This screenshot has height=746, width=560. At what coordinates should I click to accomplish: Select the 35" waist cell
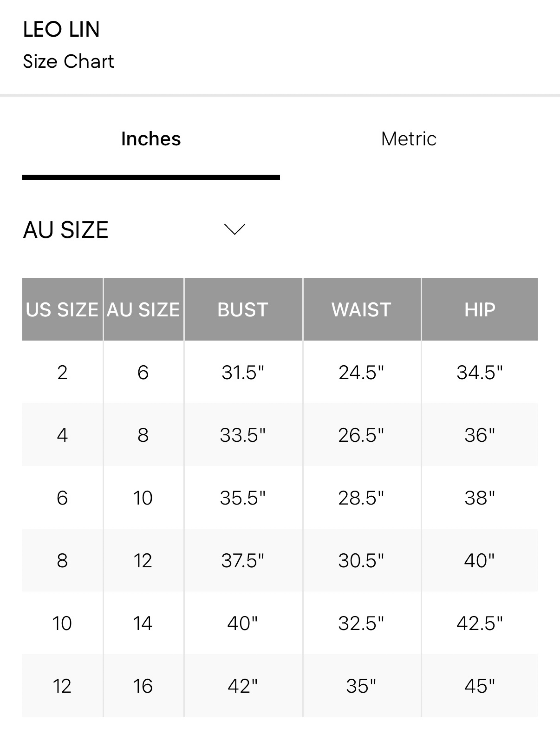coord(362,686)
